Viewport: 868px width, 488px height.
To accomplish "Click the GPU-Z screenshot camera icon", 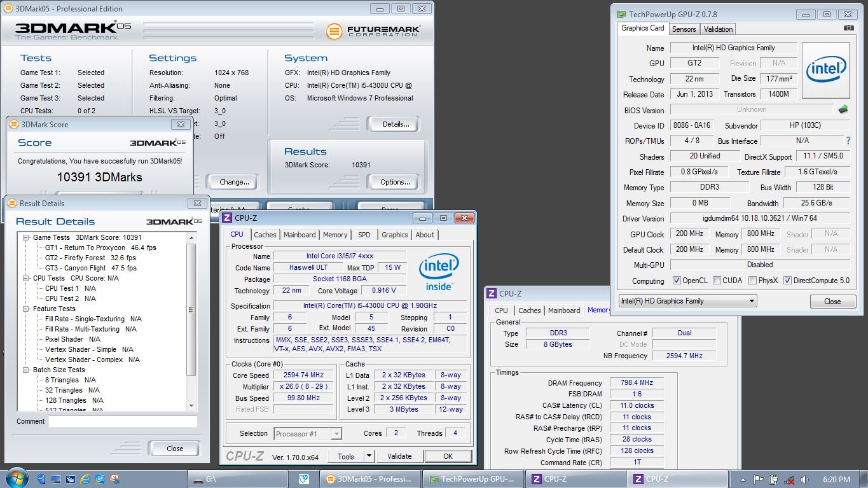I will click(848, 28).
